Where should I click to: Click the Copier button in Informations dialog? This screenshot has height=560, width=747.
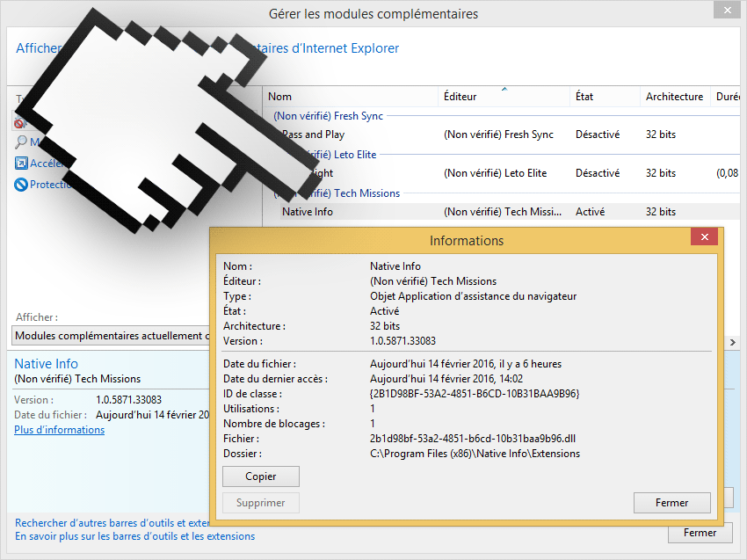pos(261,476)
